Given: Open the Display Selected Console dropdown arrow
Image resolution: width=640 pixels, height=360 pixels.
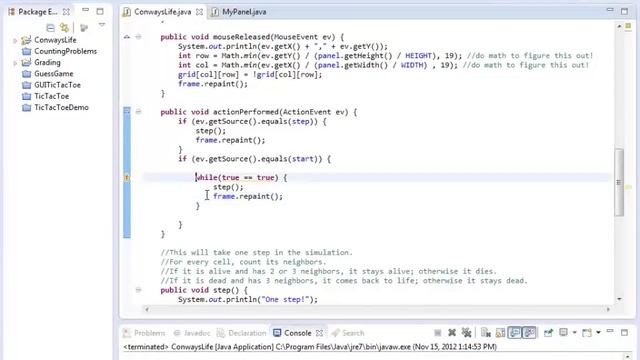Looking at the screenshot, I should [574, 333].
